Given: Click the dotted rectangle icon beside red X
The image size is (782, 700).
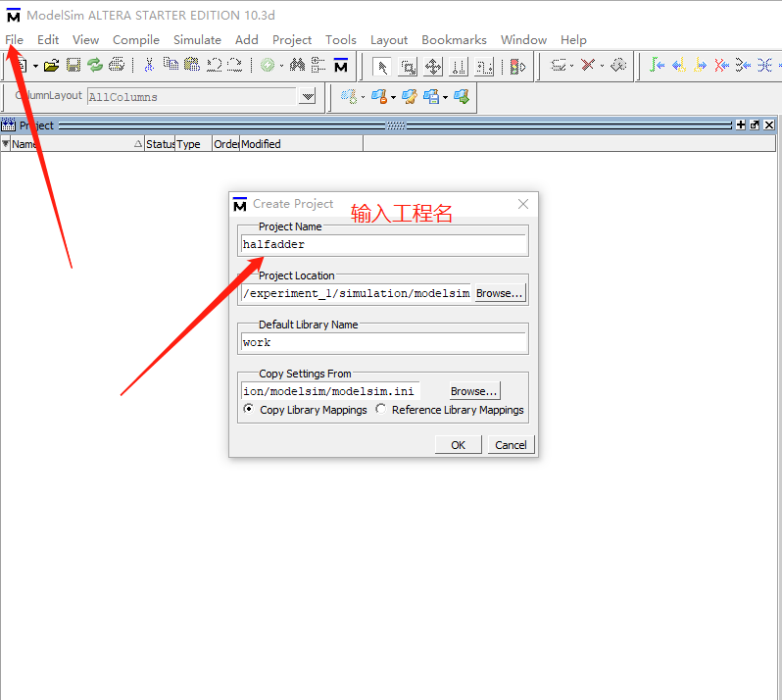Looking at the screenshot, I should (x=558, y=65).
